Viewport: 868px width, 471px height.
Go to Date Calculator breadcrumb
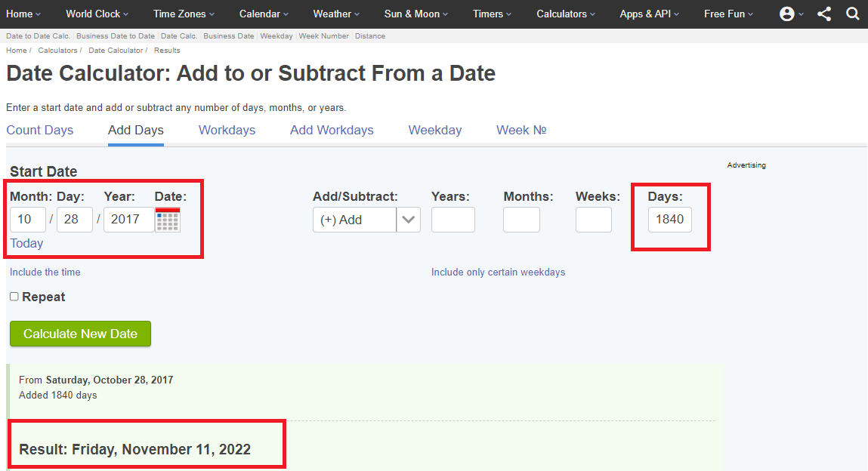tap(116, 51)
